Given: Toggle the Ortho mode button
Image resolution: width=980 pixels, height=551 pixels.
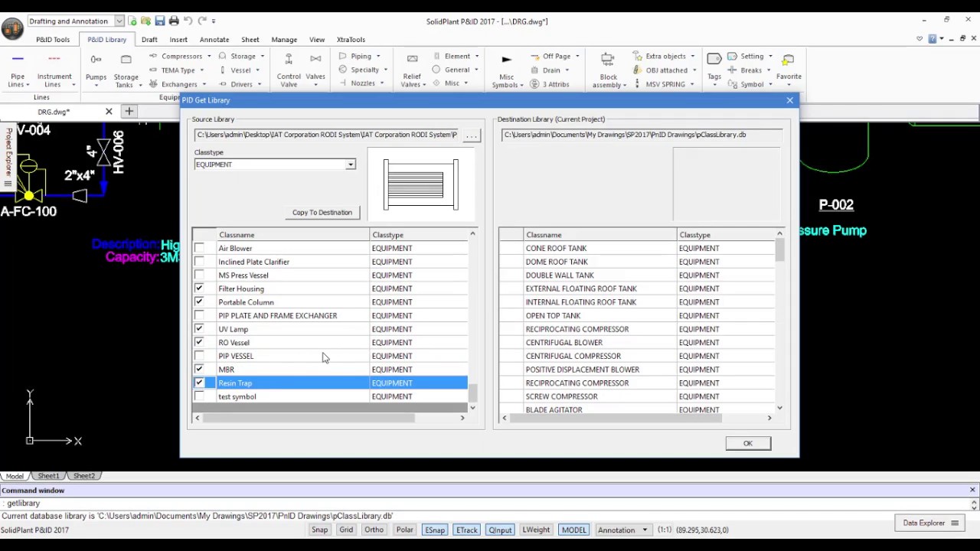Looking at the screenshot, I should tap(374, 530).
